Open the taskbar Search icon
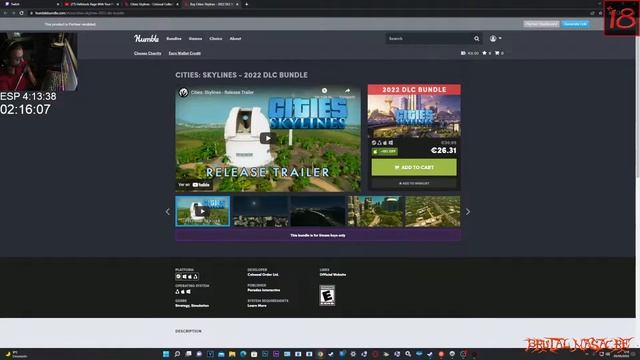 177,354
